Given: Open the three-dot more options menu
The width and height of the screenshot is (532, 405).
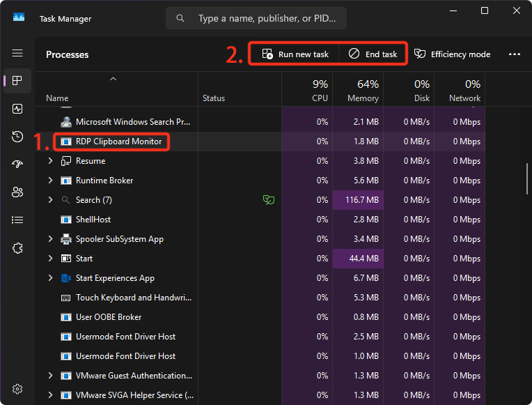Looking at the screenshot, I should click(515, 54).
